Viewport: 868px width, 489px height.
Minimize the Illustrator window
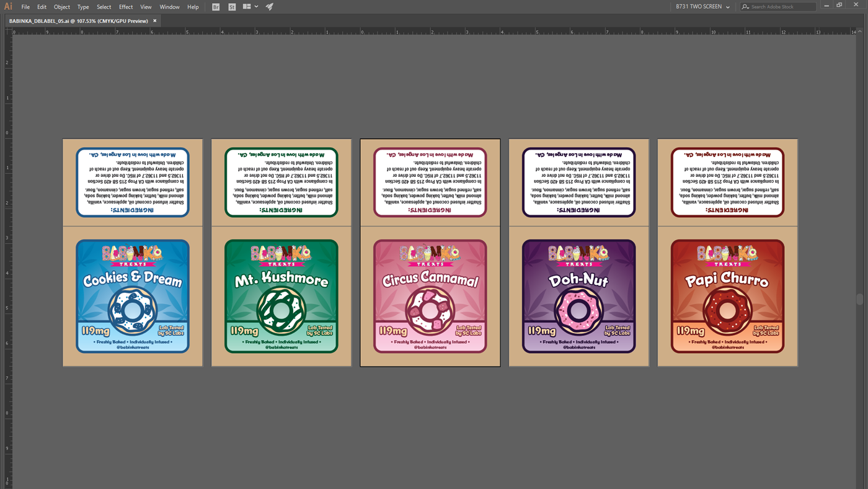pos(826,6)
